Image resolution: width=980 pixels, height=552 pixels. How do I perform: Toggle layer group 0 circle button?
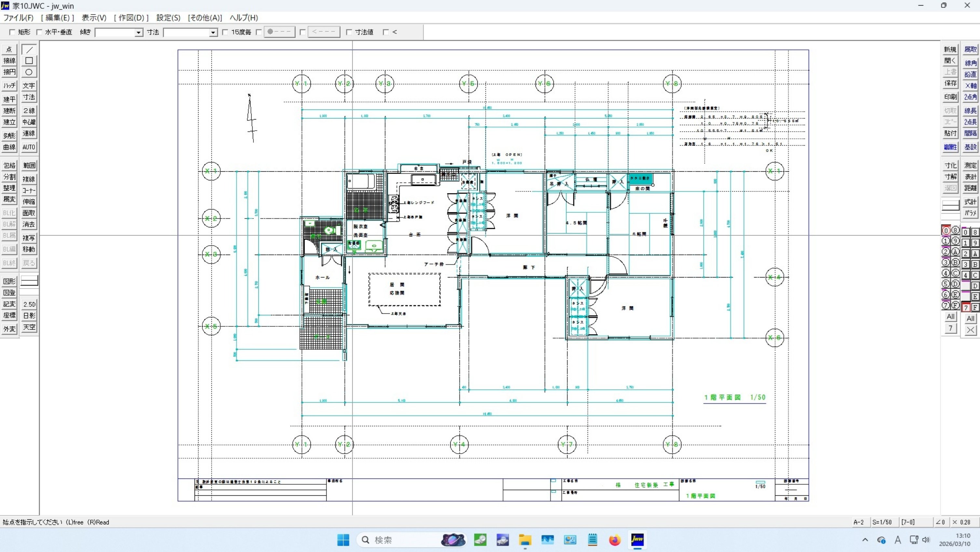946,231
